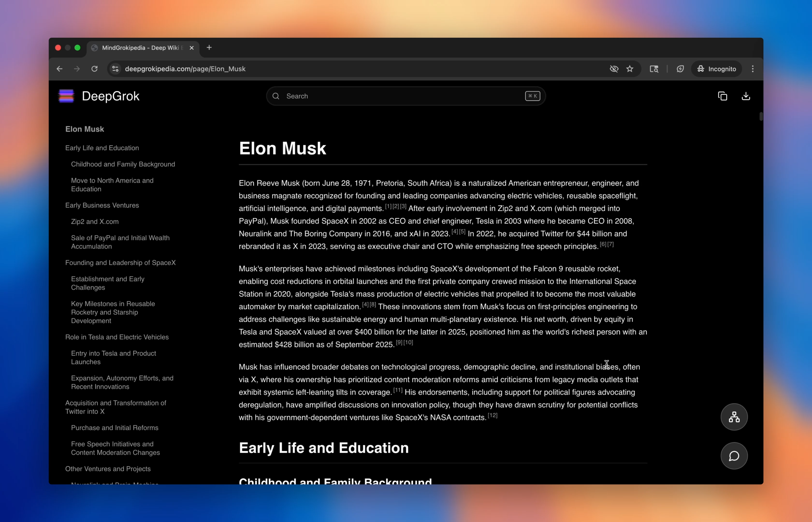This screenshot has width=812, height=522.
Task: Click the crossed-out eye icon in address bar
Action: 614,69
